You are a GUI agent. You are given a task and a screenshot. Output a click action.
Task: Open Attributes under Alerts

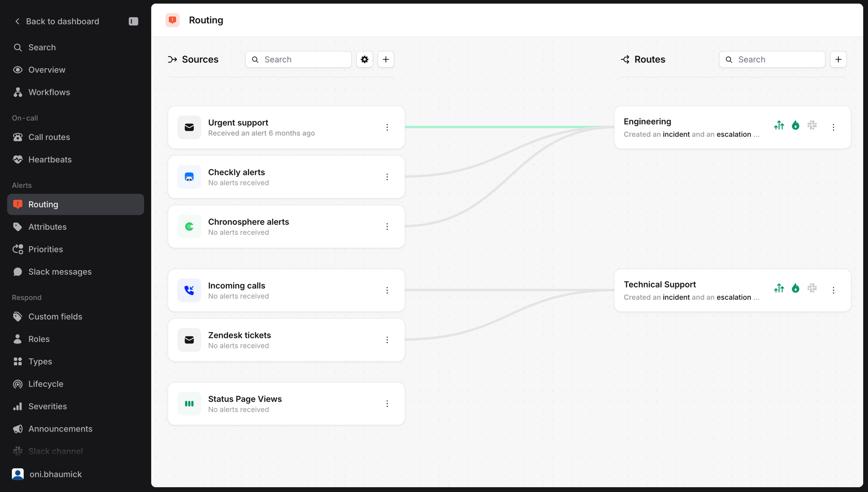76,227
